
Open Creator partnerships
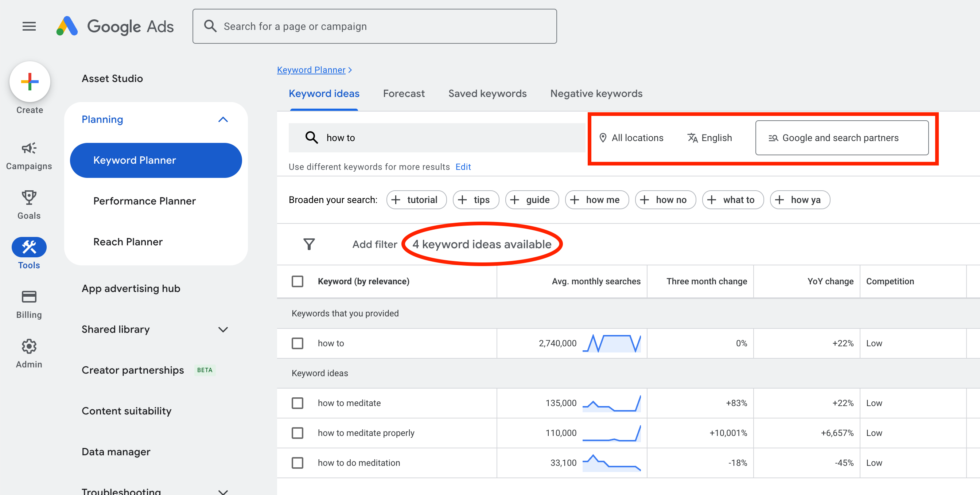pos(133,370)
